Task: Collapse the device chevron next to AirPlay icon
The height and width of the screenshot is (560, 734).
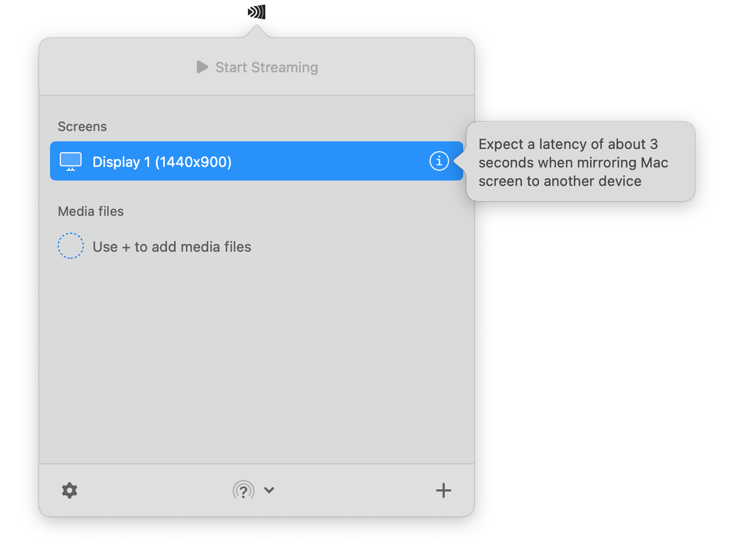Action: coord(269,490)
